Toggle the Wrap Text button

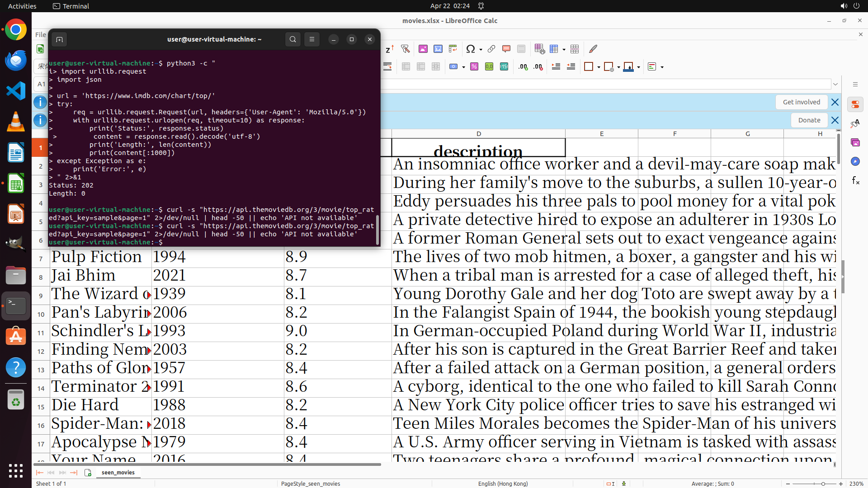[387, 67]
